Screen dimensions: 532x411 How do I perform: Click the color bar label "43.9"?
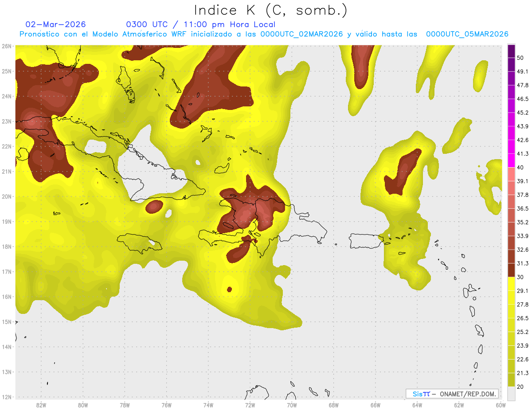coord(523,126)
